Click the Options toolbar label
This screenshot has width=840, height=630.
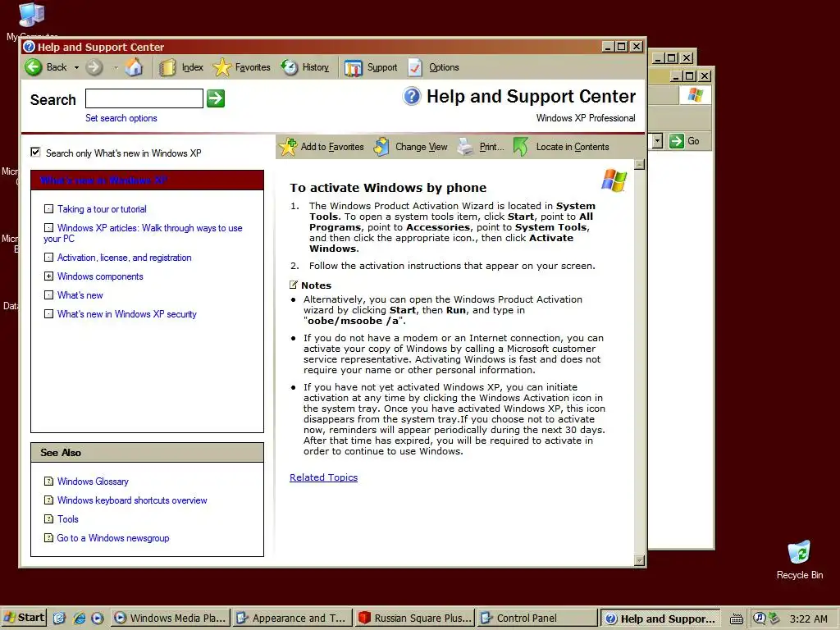pos(444,67)
